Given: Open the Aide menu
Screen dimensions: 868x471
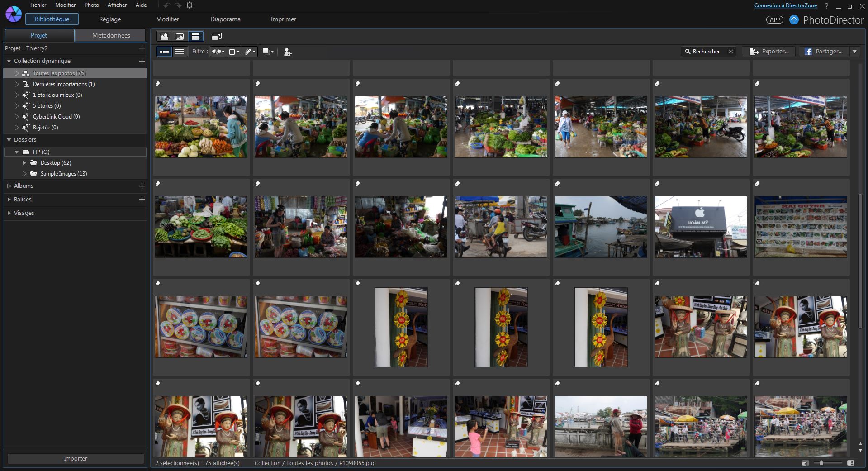Looking at the screenshot, I should click(141, 5).
